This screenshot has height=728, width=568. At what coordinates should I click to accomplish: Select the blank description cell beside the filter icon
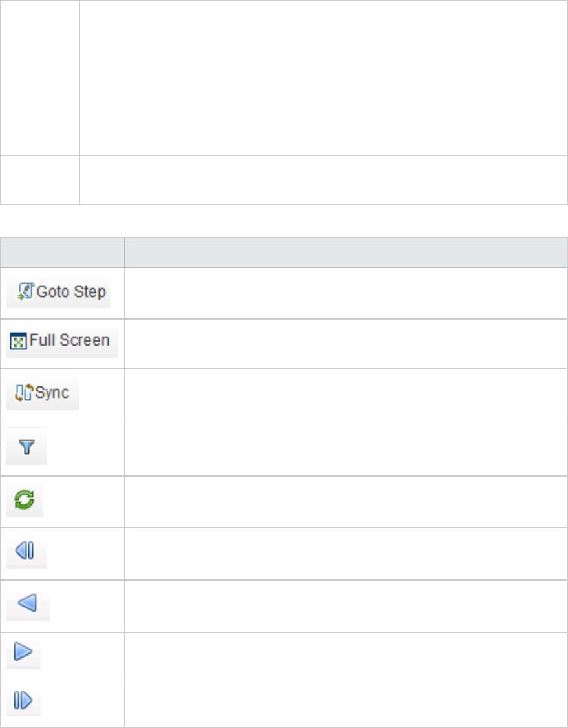(346, 448)
